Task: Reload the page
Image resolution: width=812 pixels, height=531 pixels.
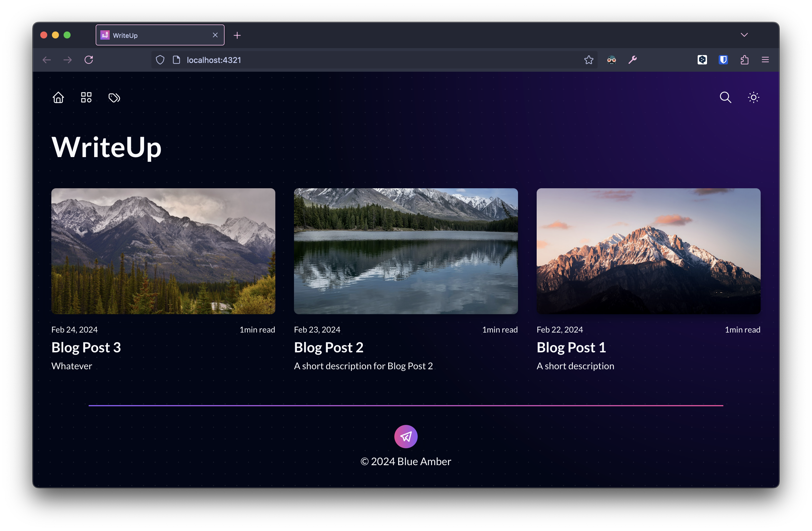Action: (x=89, y=60)
